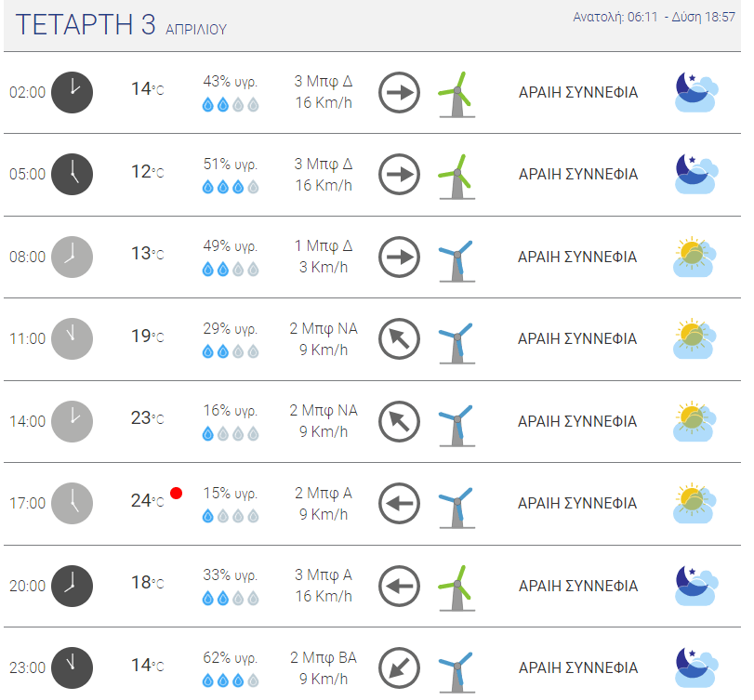Click the sun-and-cloud weather icon at 14:00
The image size is (754, 700).
(x=694, y=421)
